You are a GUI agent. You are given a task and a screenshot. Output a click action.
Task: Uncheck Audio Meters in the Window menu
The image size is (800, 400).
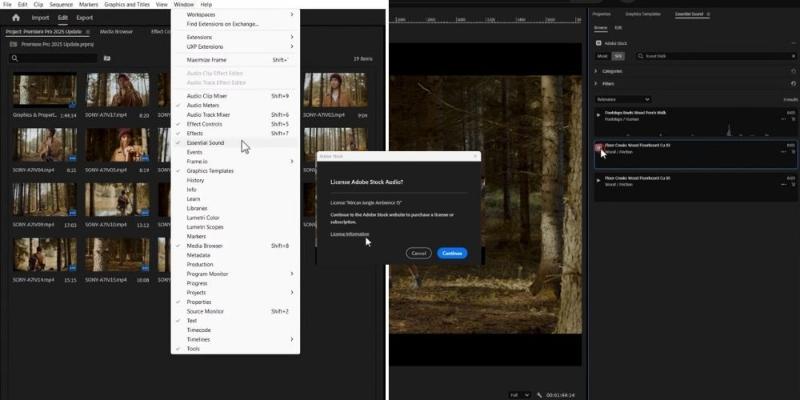203,105
